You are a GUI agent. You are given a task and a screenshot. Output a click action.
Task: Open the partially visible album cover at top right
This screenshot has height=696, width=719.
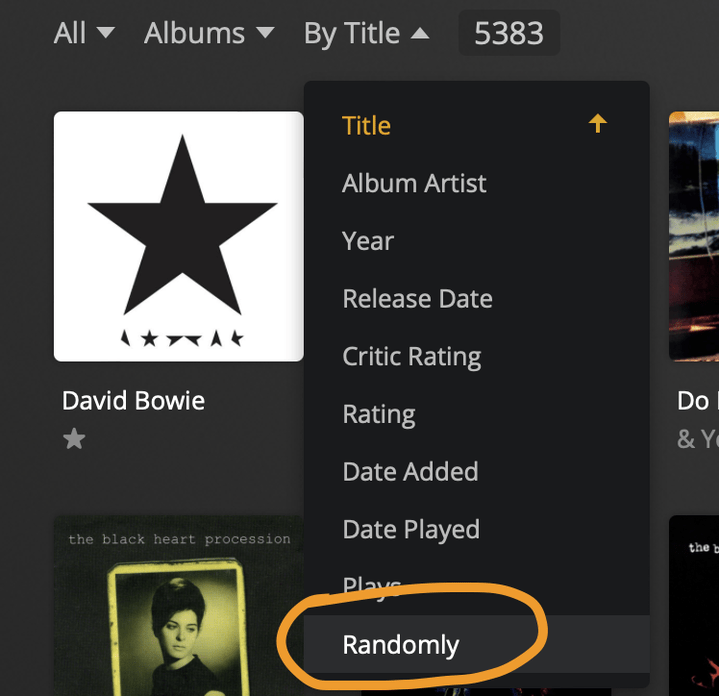point(694,236)
